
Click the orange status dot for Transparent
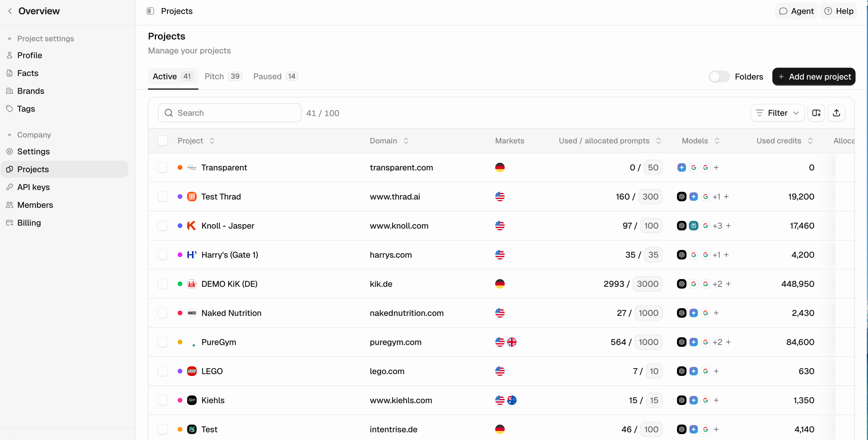tap(180, 167)
